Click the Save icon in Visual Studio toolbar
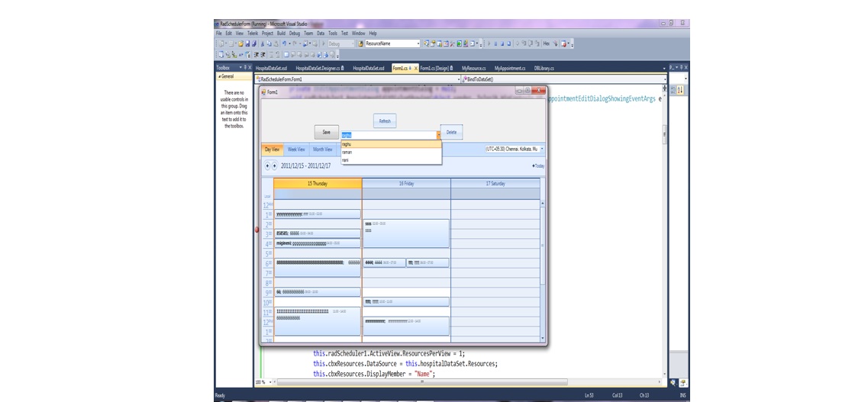The height and width of the screenshot is (402, 868). (x=247, y=43)
